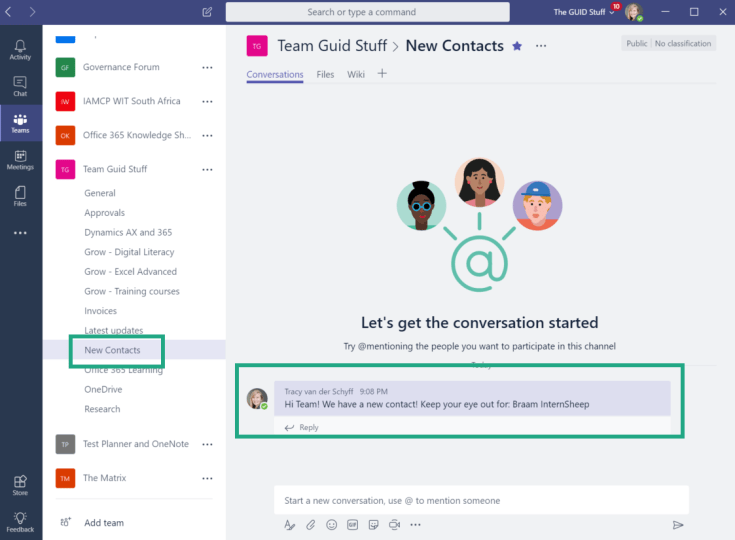
Task: Open more options for Team Guid Stuff
Action: tap(207, 169)
